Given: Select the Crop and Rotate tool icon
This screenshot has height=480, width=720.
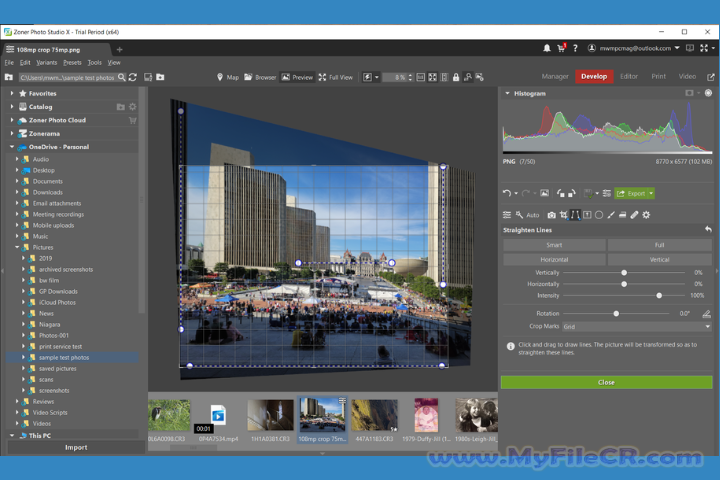Looking at the screenshot, I should (563, 215).
